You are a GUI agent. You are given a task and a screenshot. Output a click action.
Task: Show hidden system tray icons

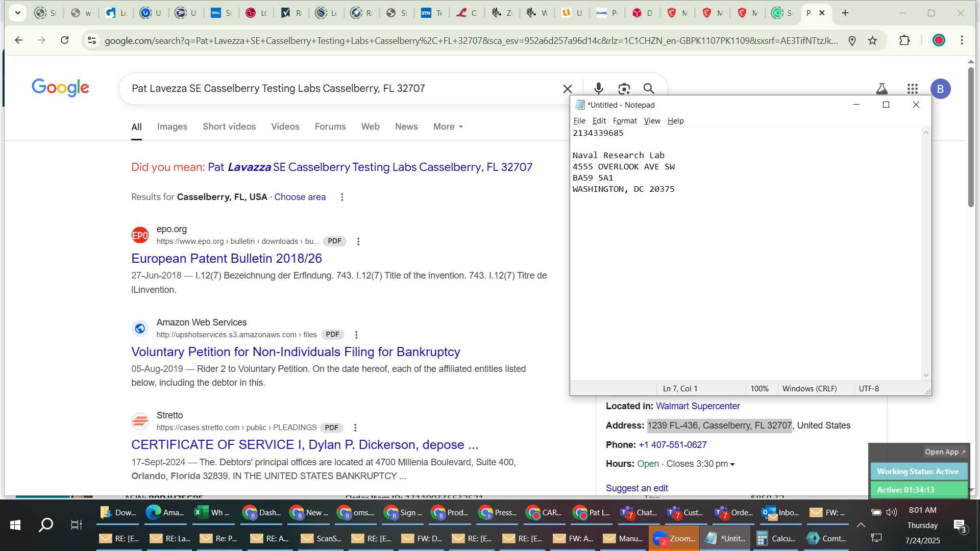click(x=861, y=524)
